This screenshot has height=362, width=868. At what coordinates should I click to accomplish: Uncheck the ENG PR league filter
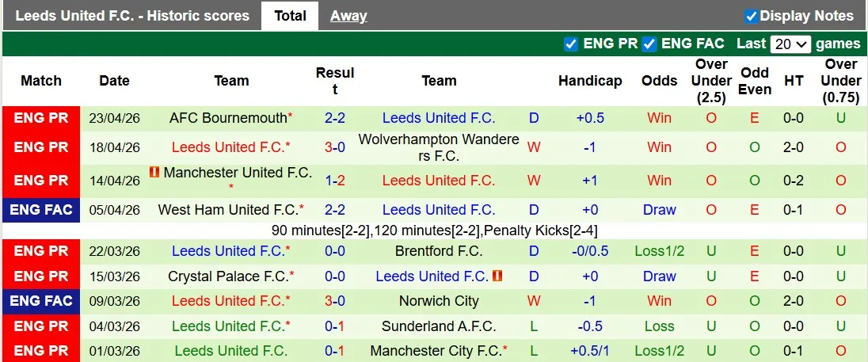pos(571,44)
